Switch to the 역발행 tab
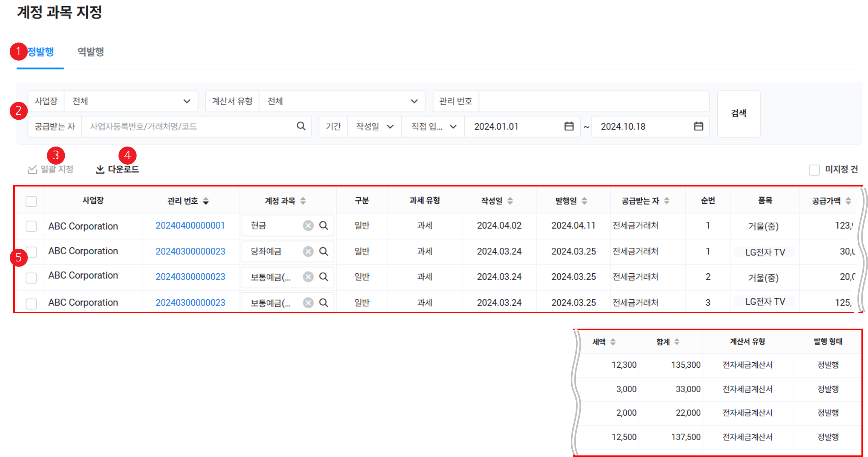 [x=91, y=52]
